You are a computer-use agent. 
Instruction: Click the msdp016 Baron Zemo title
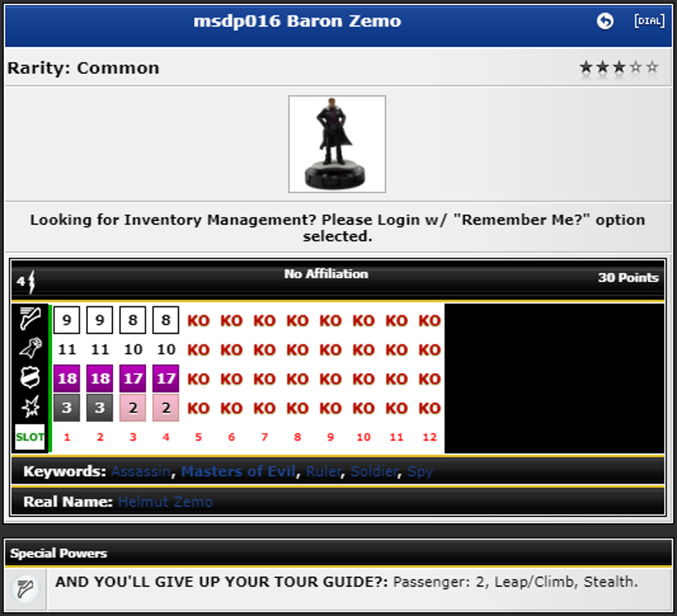tap(297, 21)
